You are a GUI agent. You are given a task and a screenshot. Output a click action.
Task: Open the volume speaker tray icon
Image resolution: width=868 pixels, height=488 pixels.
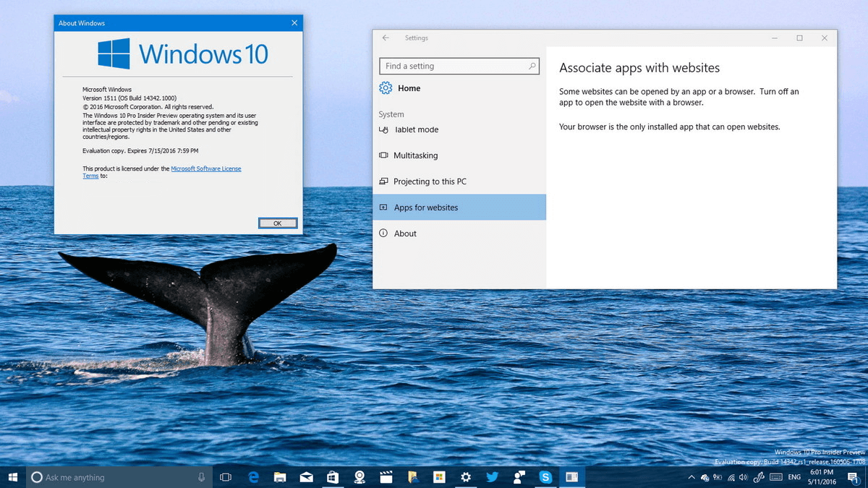pos(744,477)
